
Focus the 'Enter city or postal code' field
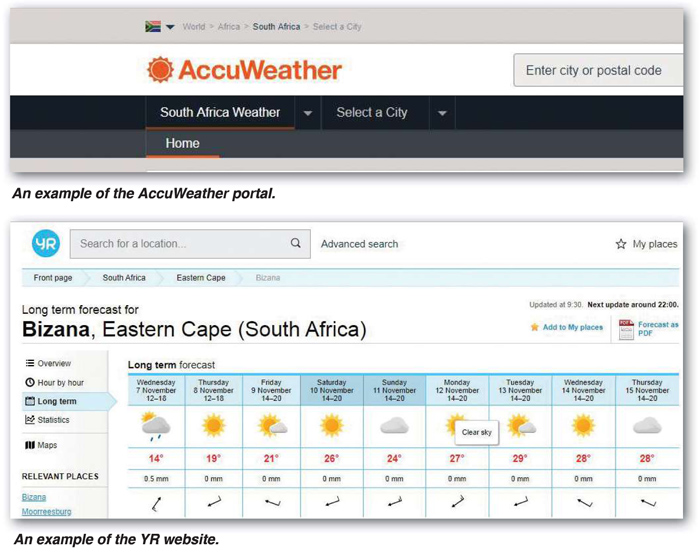tap(598, 70)
